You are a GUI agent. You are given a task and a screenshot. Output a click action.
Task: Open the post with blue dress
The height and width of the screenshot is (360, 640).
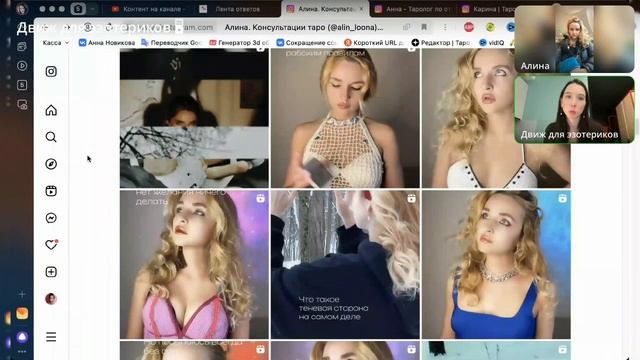click(x=496, y=264)
